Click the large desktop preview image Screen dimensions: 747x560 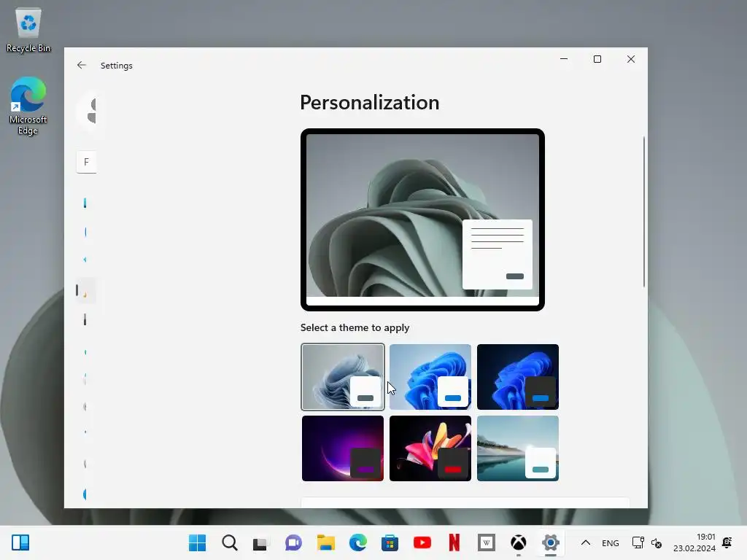(x=422, y=219)
